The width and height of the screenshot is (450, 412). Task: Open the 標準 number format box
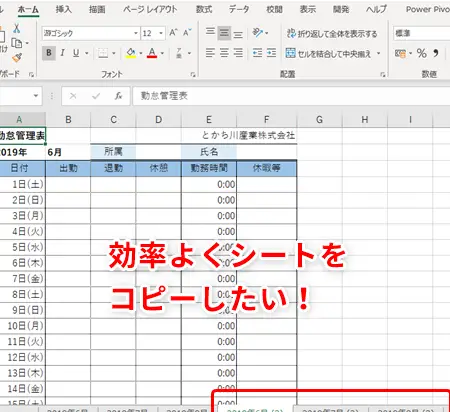(422, 33)
